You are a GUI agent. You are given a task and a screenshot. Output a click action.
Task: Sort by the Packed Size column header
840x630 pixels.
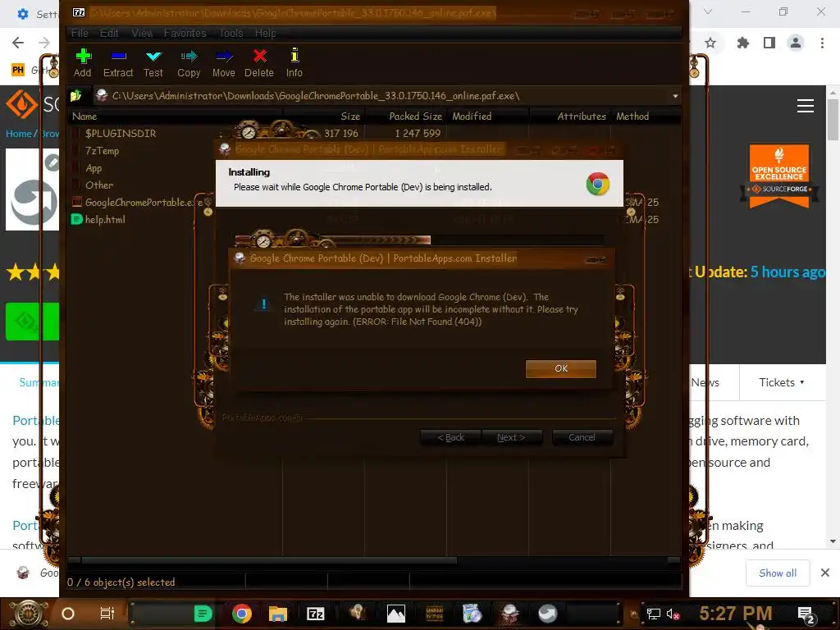pos(406,116)
